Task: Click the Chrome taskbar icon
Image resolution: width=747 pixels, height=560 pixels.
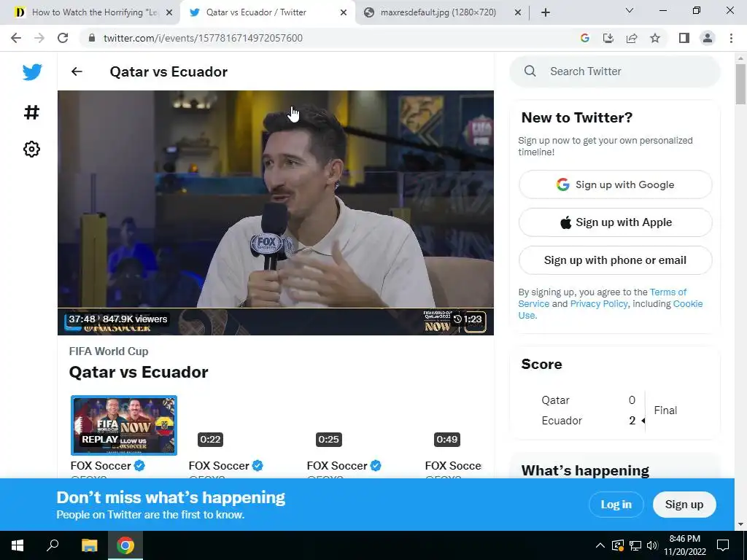Action: 125,545
